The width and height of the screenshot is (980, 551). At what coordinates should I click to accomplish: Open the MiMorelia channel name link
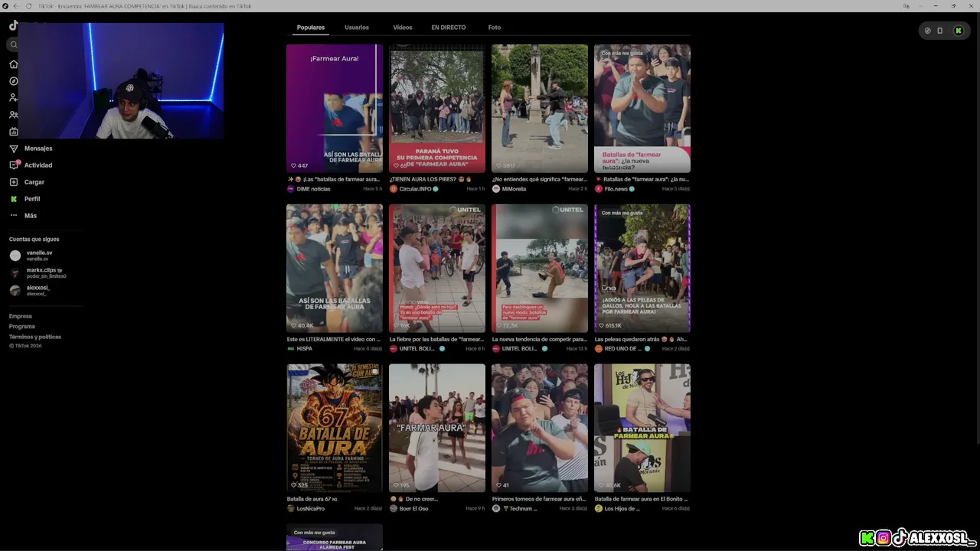[514, 189]
